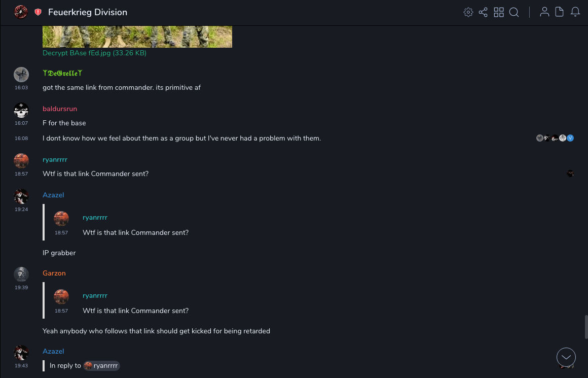
Task: Click Garzon's profile avatar
Action: [x=21, y=274]
